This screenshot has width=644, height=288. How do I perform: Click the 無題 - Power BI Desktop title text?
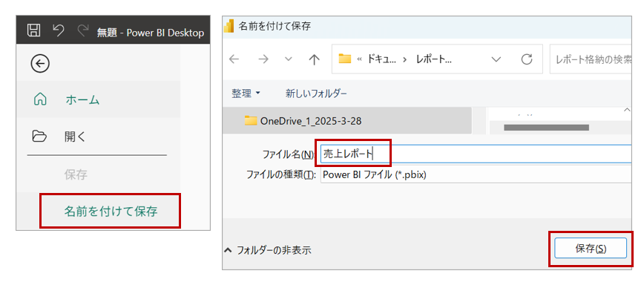pos(151,33)
